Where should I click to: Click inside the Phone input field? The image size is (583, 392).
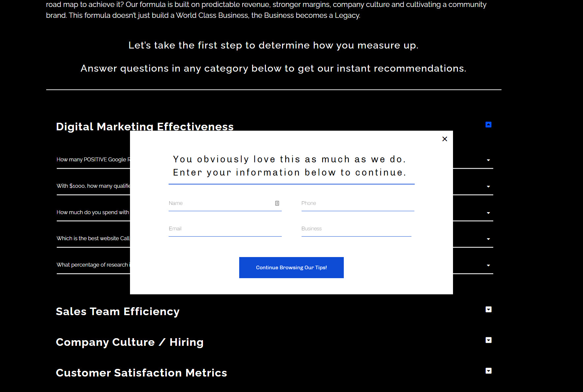[x=357, y=203]
